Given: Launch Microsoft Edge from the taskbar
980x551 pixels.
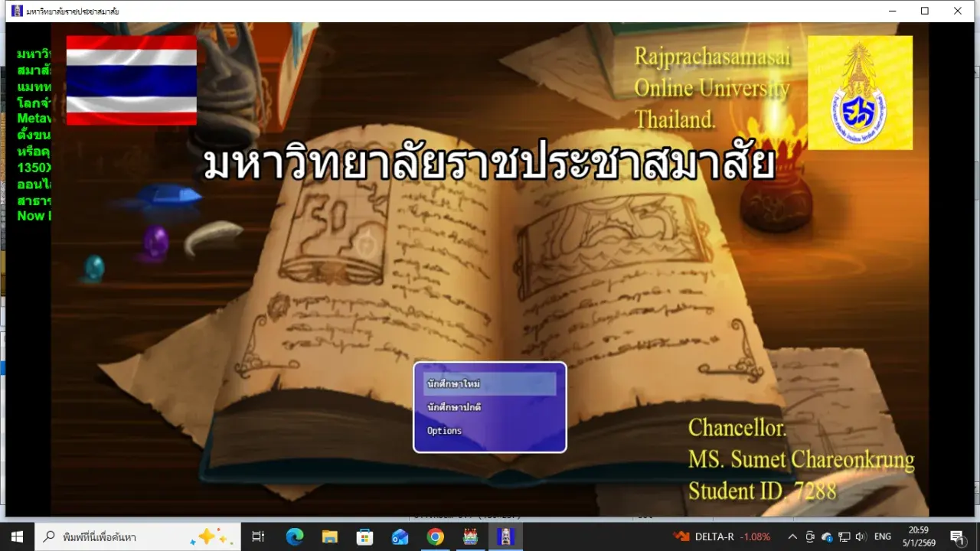Looking at the screenshot, I should (x=295, y=536).
